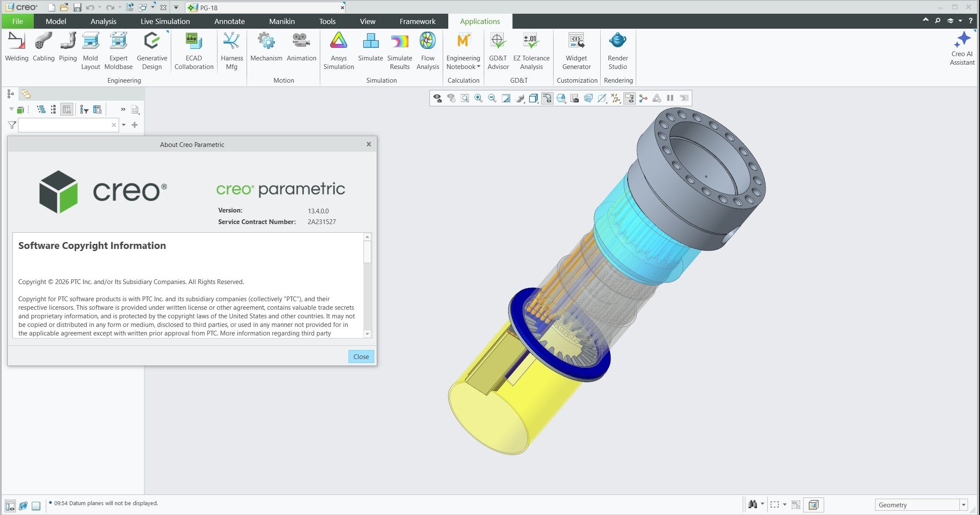
Task: Launch EZ Tolerance Analysis
Action: click(x=531, y=51)
